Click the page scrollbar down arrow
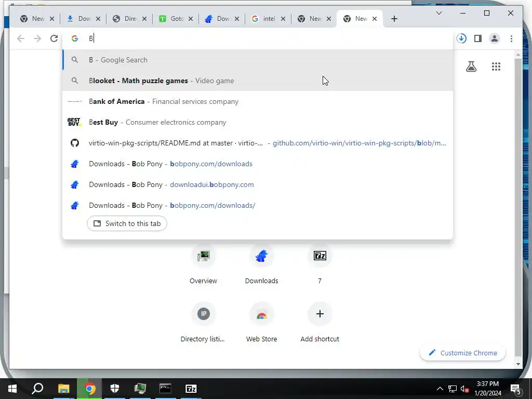The image size is (532, 399). point(518,364)
